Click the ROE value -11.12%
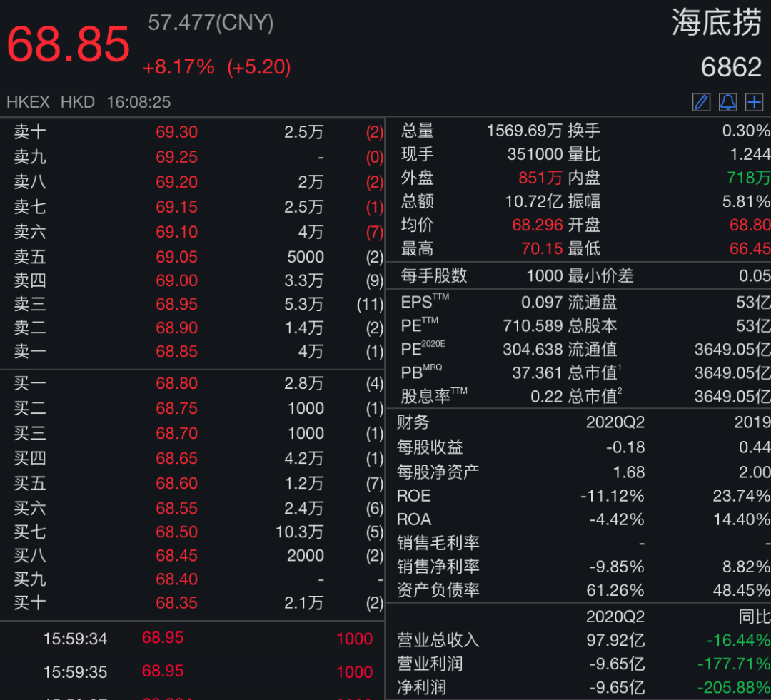This screenshot has width=771, height=700. point(613,496)
